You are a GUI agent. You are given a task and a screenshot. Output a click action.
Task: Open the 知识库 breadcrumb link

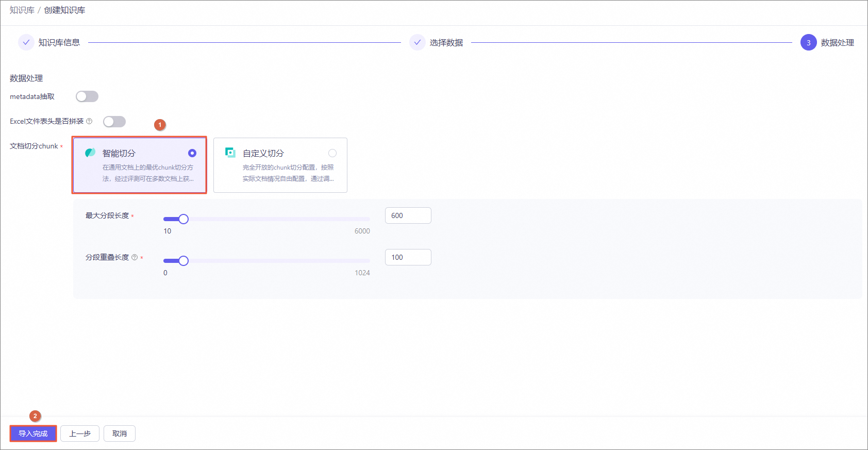tap(22, 10)
